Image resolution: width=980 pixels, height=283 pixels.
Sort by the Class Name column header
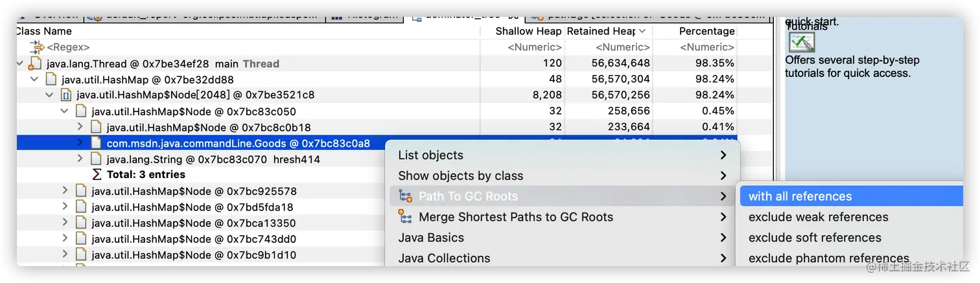(x=248, y=31)
